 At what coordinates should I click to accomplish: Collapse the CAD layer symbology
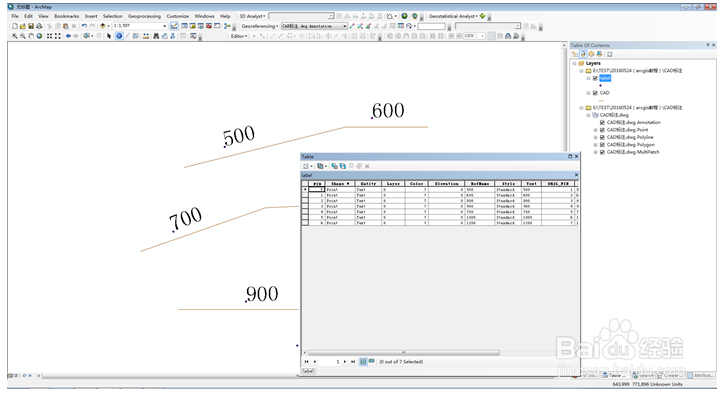tap(589, 93)
